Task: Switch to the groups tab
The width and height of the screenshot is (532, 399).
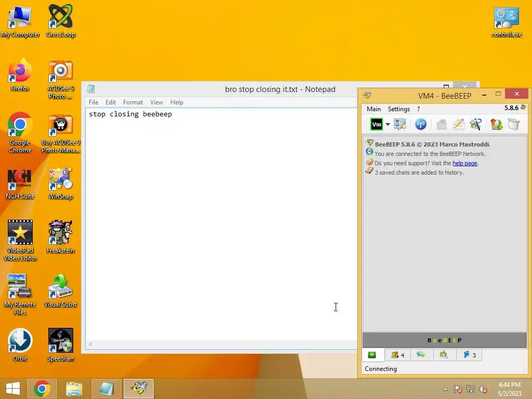Action: click(x=444, y=355)
